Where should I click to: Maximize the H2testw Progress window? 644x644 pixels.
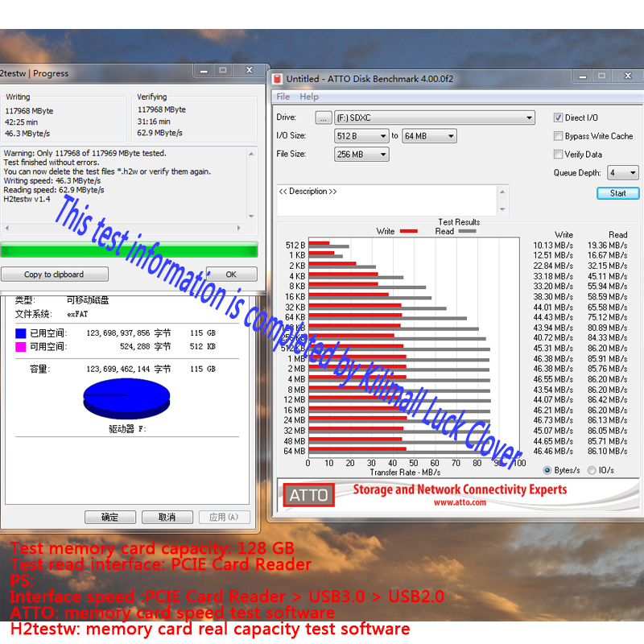223,71
